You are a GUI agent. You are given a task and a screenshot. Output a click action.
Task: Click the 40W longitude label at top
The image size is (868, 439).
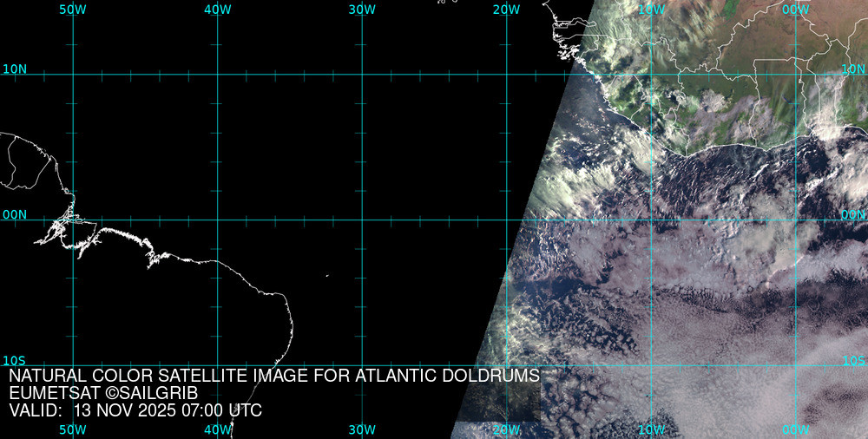pyautogui.click(x=217, y=10)
